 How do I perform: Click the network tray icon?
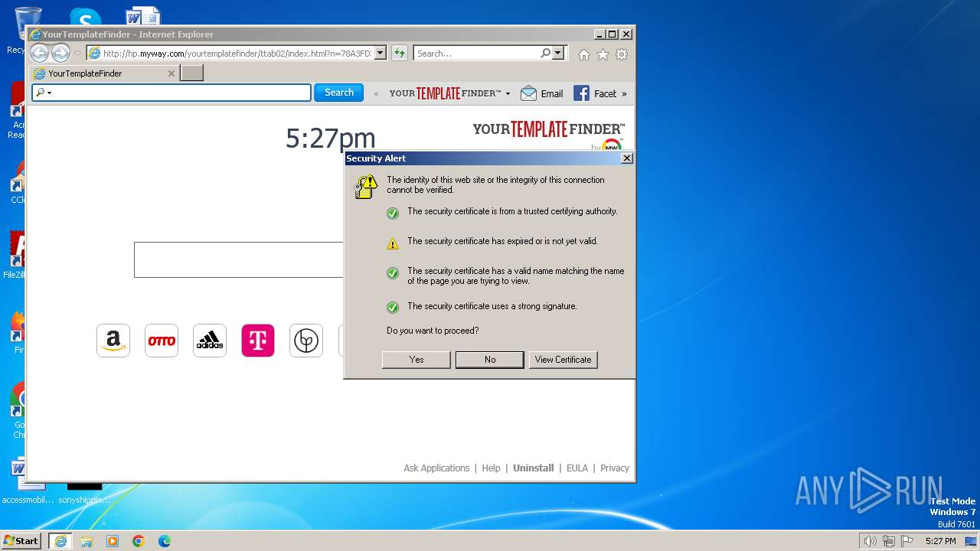(x=889, y=541)
